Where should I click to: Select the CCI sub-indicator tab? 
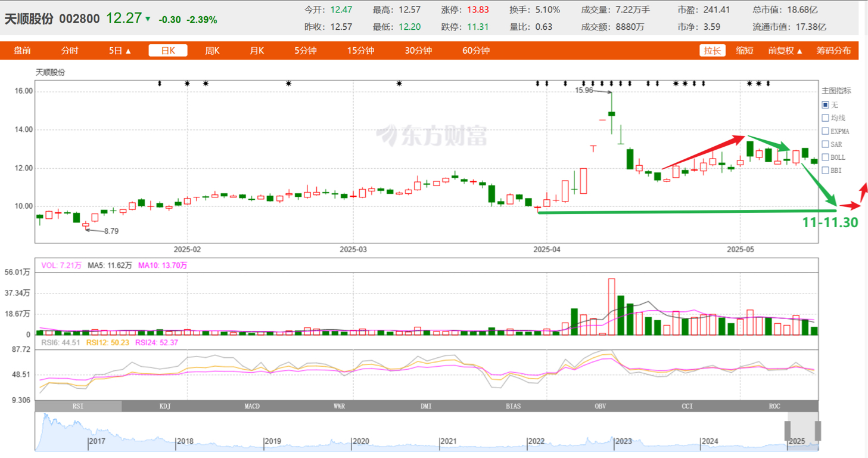click(x=687, y=406)
